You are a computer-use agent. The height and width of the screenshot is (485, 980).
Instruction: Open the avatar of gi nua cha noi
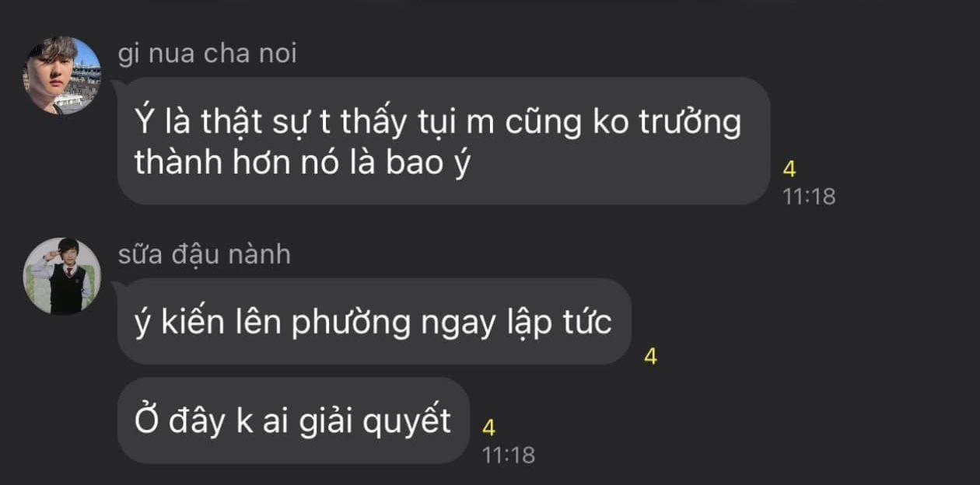click(62, 76)
